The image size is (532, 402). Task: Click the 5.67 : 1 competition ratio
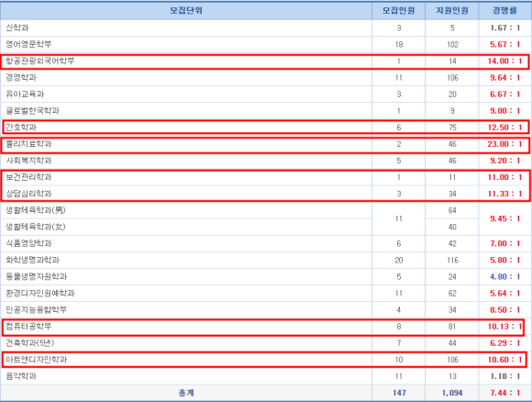click(x=504, y=44)
